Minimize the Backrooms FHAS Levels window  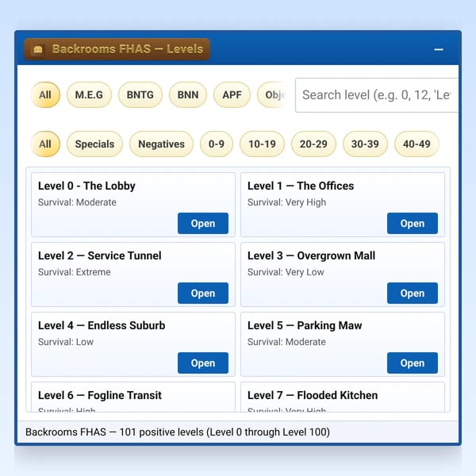(x=439, y=49)
